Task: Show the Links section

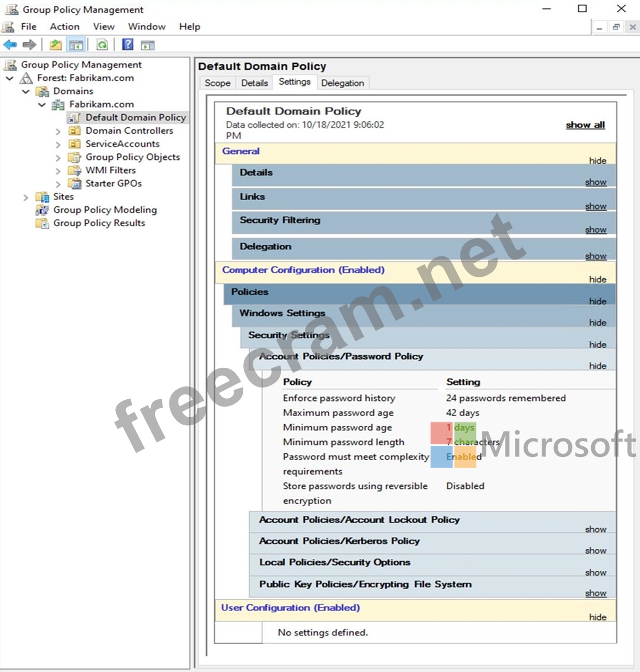Action: coord(596,206)
